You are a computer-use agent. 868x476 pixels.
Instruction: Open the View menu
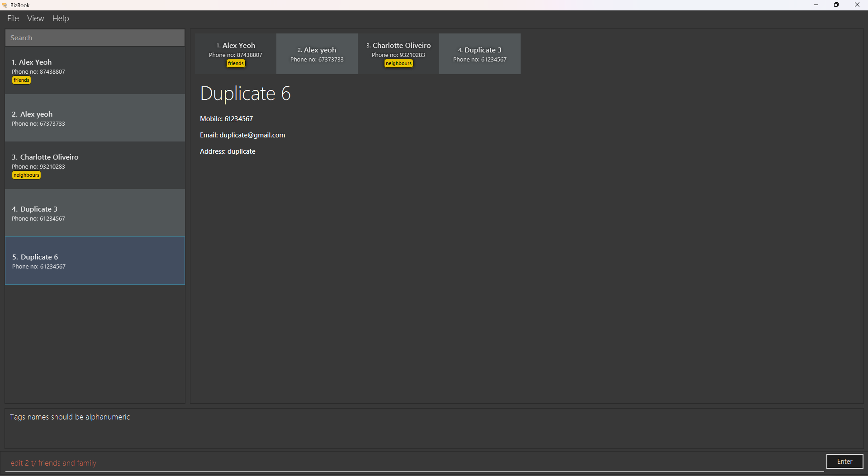(x=35, y=19)
